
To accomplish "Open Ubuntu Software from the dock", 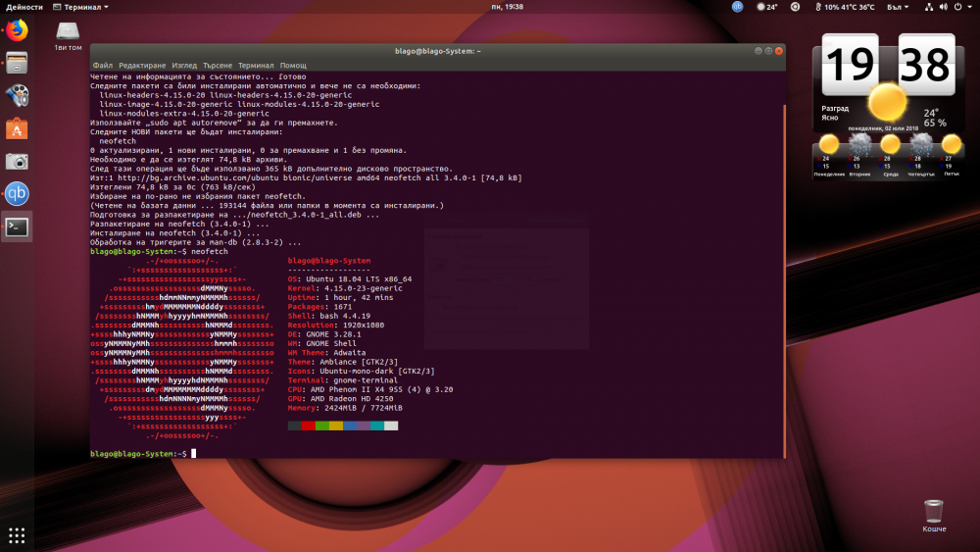I will click(17, 128).
